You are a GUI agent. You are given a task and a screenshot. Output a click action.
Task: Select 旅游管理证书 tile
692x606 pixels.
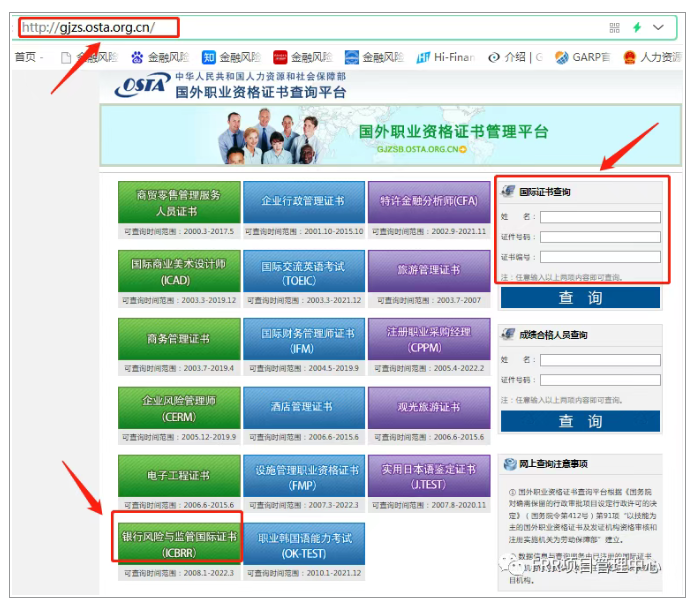(429, 271)
